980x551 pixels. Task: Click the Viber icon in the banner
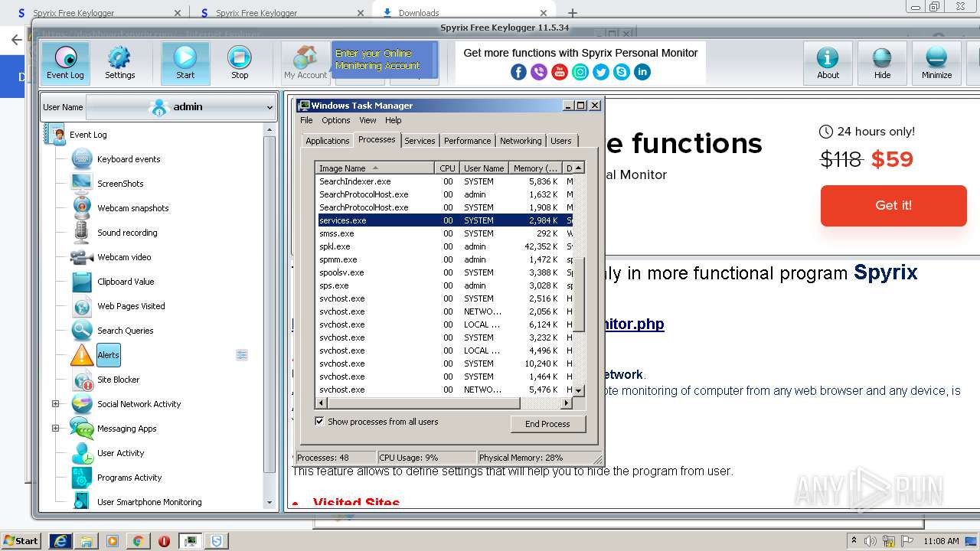(539, 72)
